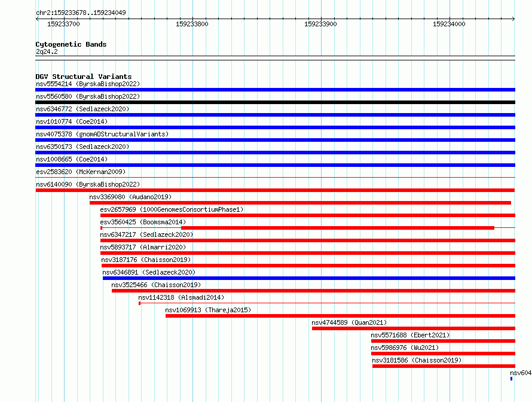Click nsv3187176 (Chaisson2019) label
The height and width of the screenshot is (402, 532).
146,260
